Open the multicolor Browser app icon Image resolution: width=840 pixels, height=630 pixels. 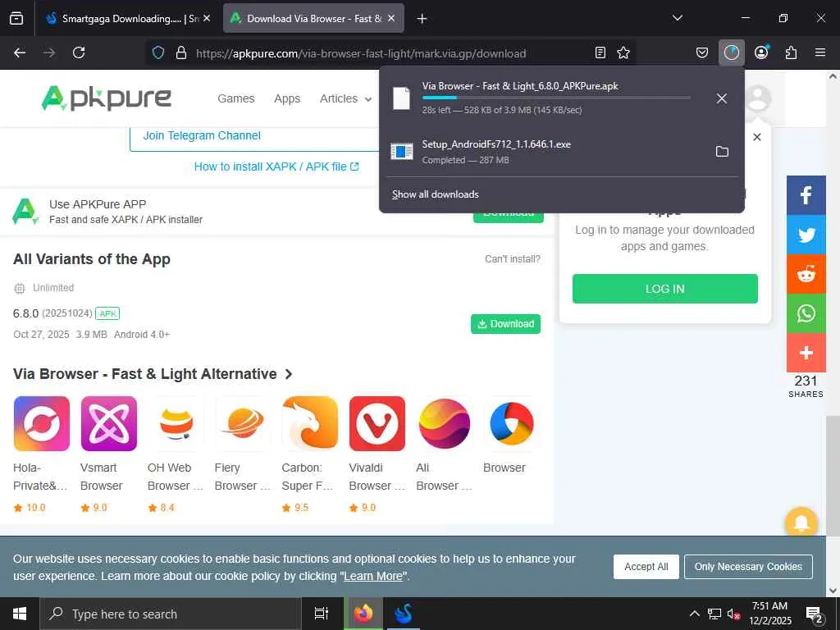tap(512, 423)
